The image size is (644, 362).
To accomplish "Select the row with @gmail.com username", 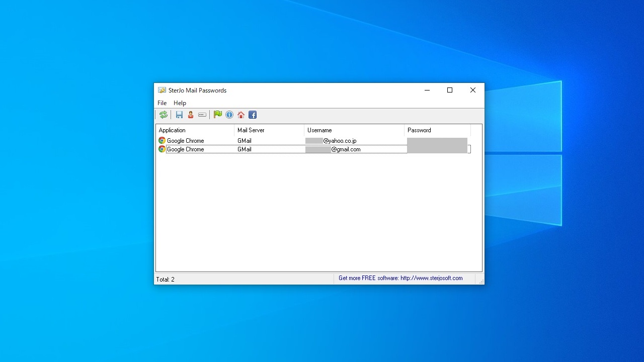I will (313, 149).
